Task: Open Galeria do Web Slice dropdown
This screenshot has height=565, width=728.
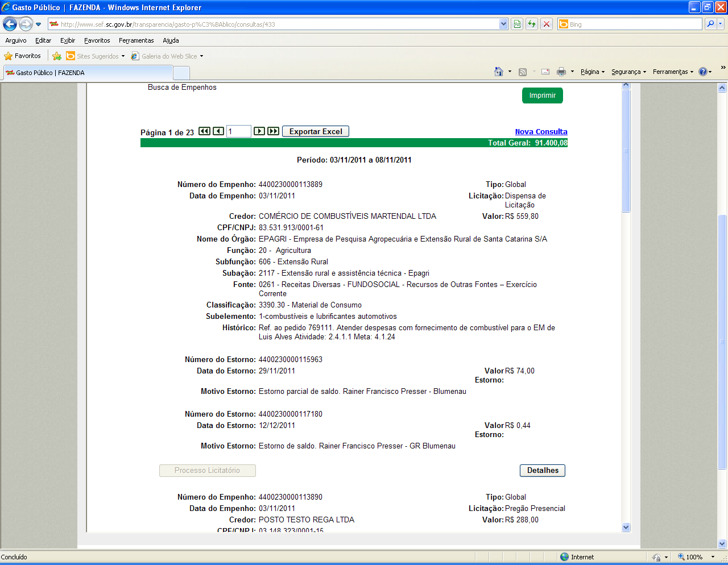Action: pyautogui.click(x=167, y=56)
